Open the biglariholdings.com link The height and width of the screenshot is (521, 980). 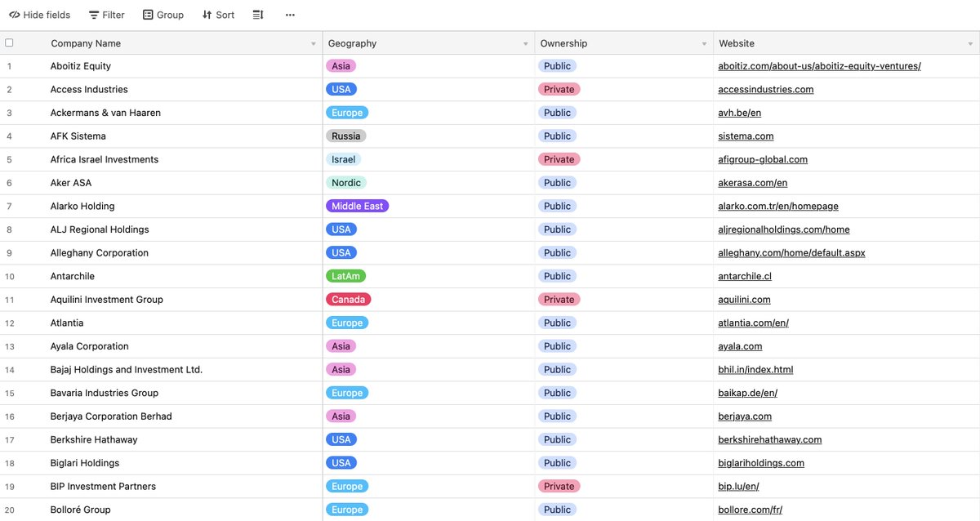[761, 463]
